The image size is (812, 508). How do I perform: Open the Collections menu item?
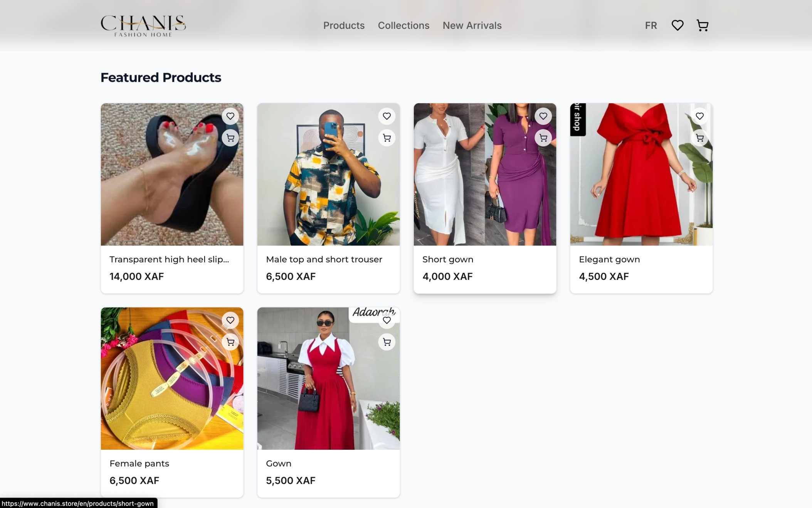click(x=403, y=25)
